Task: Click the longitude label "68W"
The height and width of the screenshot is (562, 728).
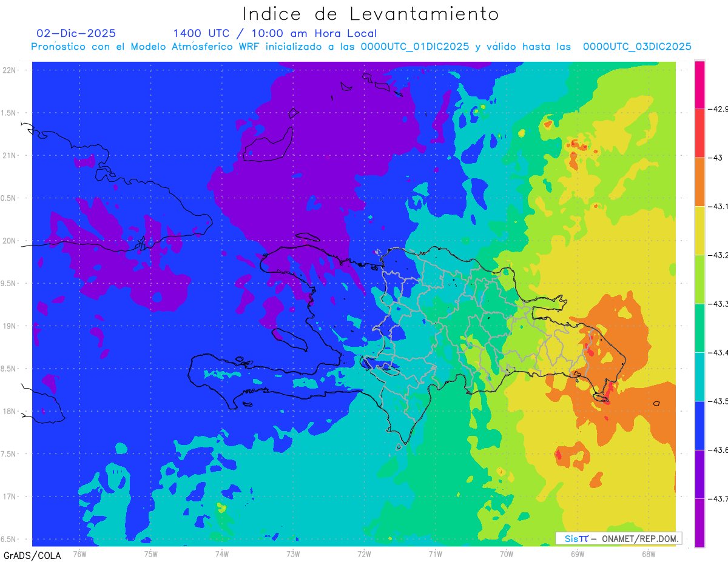Action: [649, 554]
